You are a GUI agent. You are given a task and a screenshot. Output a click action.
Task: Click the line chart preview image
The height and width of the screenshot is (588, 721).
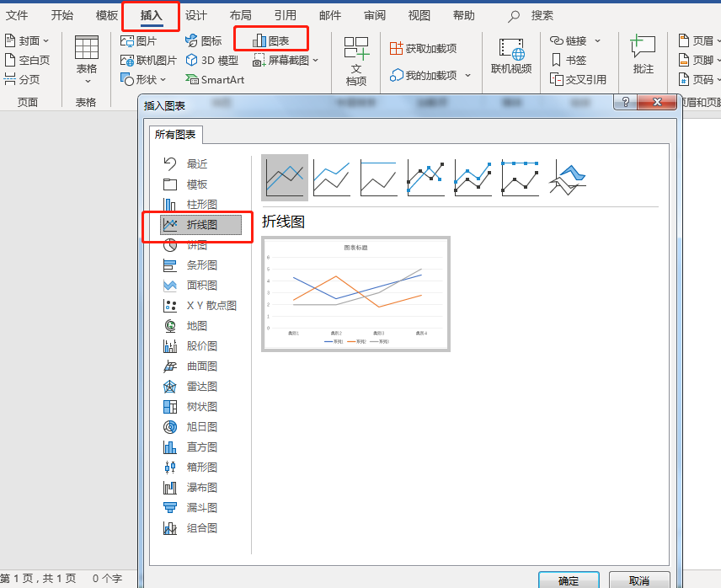(x=356, y=294)
